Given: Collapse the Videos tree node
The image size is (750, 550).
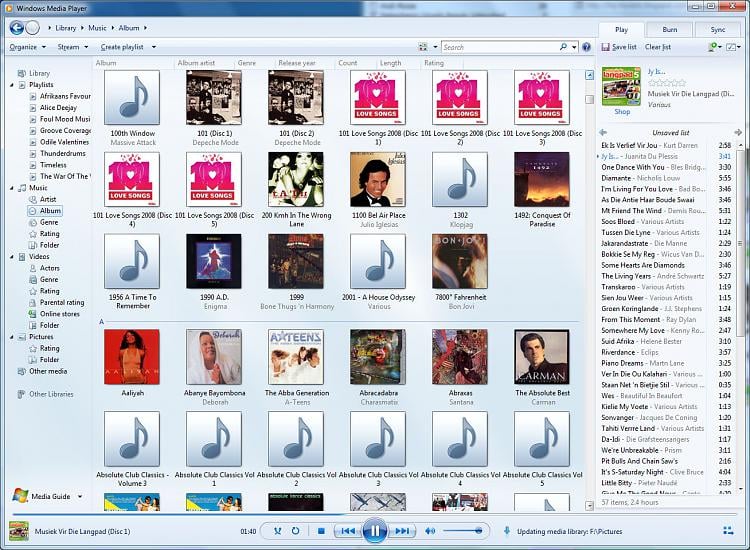Looking at the screenshot, I should (12, 257).
